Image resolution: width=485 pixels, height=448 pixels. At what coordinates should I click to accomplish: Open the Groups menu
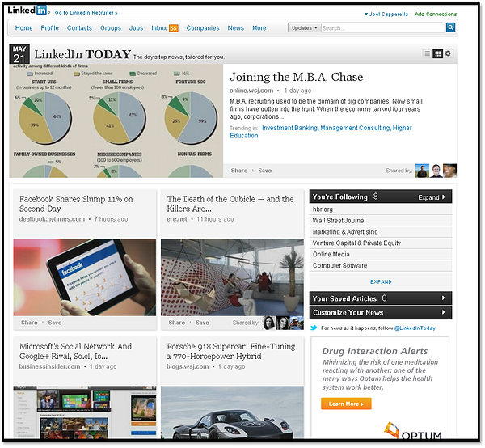(x=111, y=28)
